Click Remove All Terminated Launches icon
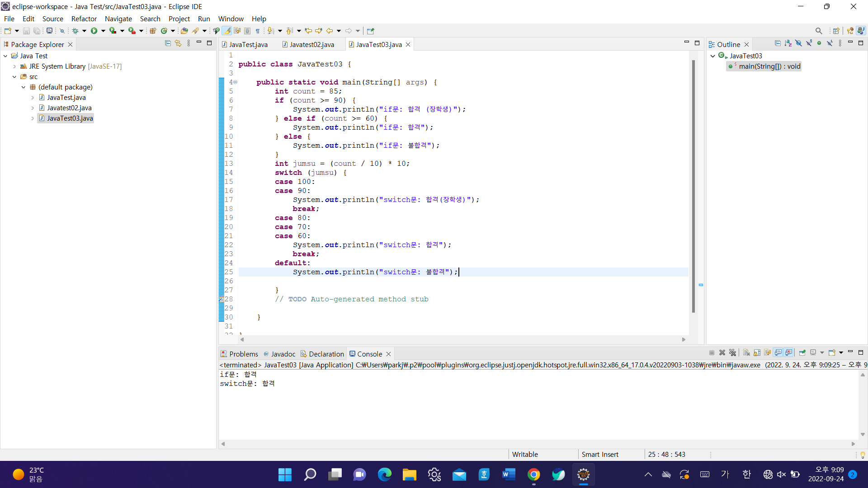This screenshot has height=488, width=868. (x=733, y=353)
